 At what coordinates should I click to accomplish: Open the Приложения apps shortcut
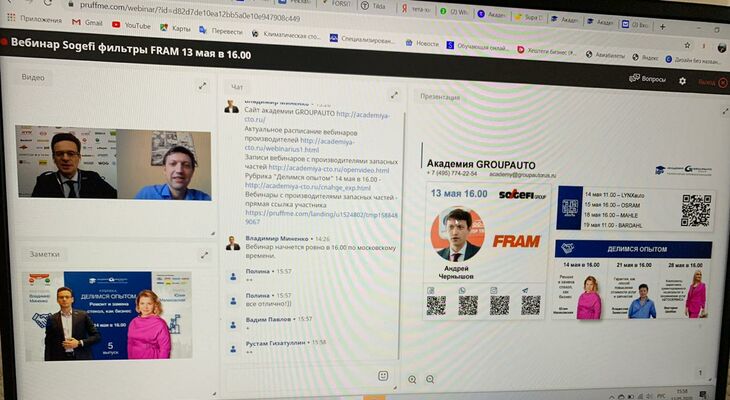pos(35,19)
